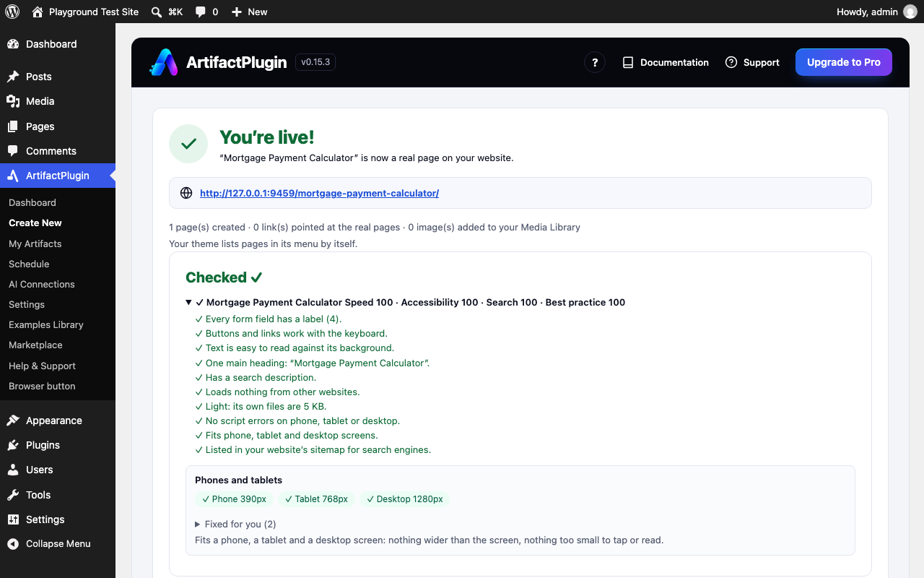Click the Media icon in sidebar
This screenshot has height=578, width=924.
pyautogui.click(x=13, y=101)
